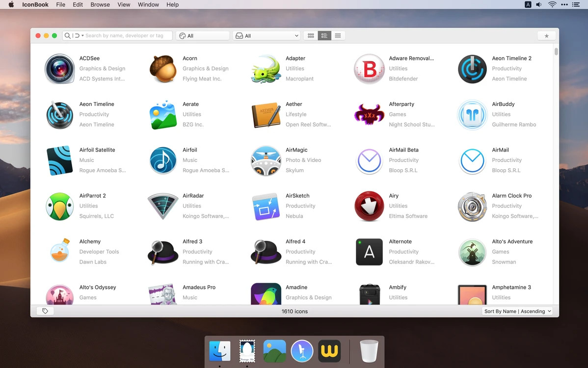Viewport: 588px width, 368px height.
Task: Click the Skylum developer text
Action: (294, 171)
